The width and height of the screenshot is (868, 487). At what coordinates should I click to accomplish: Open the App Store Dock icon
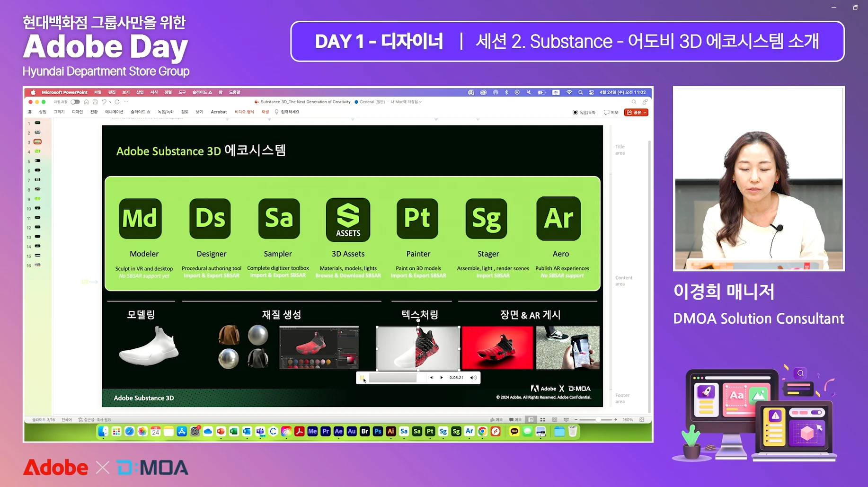(182, 431)
